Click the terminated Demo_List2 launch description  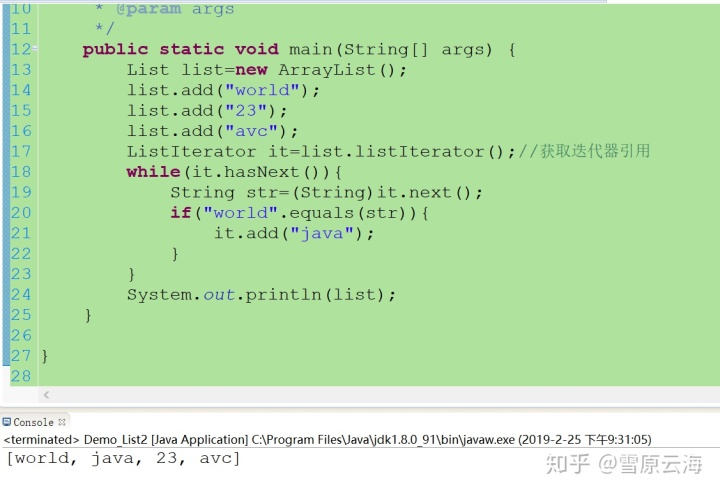click(x=327, y=439)
